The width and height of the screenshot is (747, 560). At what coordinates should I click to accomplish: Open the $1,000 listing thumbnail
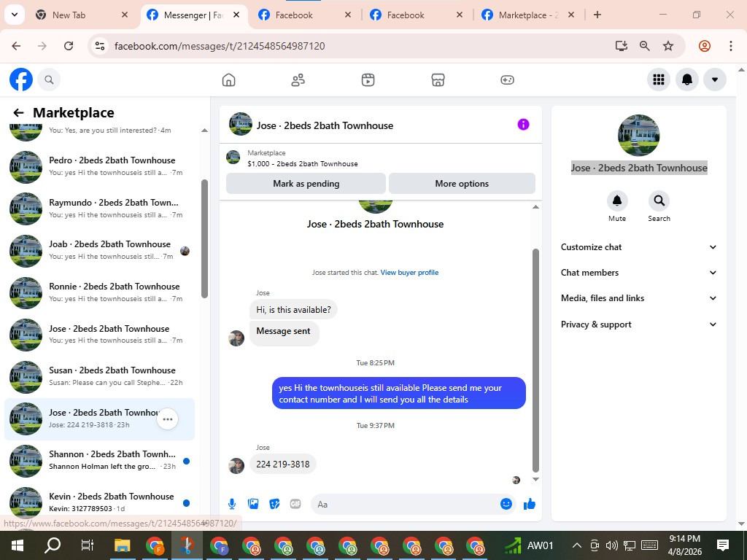click(x=233, y=157)
